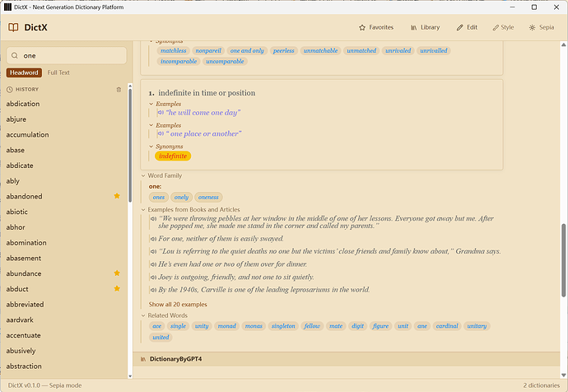Click Show all 20 examples link
Image resolution: width=568 pixels, height=392 pixels.
(x=178, y=305)
